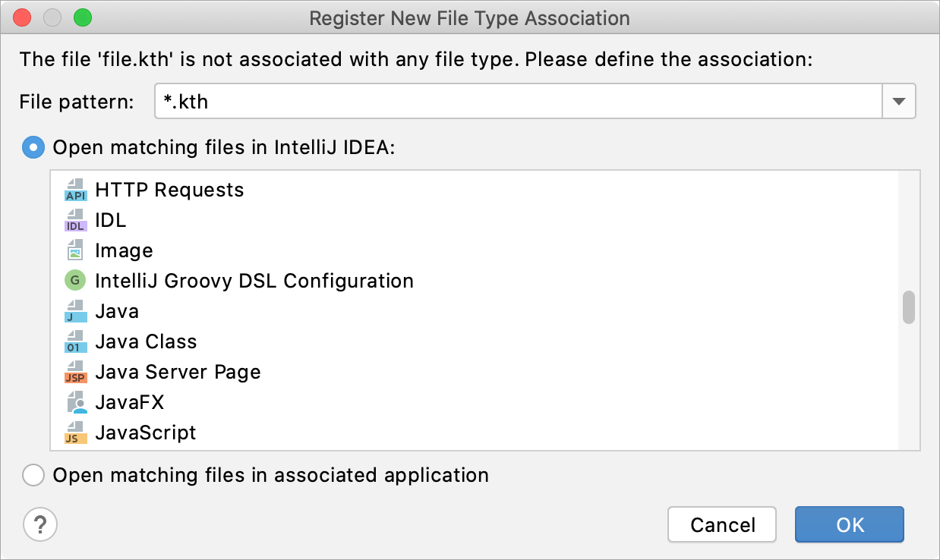
Task: Select 'Open matching files in associated application'
Action: point(33,476)
